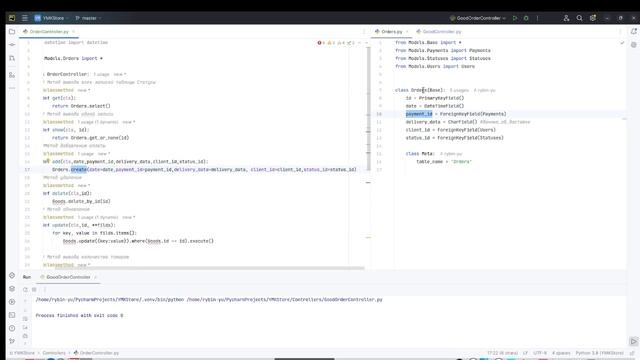
Task: Open the Pull Requests tool window icon
Action: 12,58
